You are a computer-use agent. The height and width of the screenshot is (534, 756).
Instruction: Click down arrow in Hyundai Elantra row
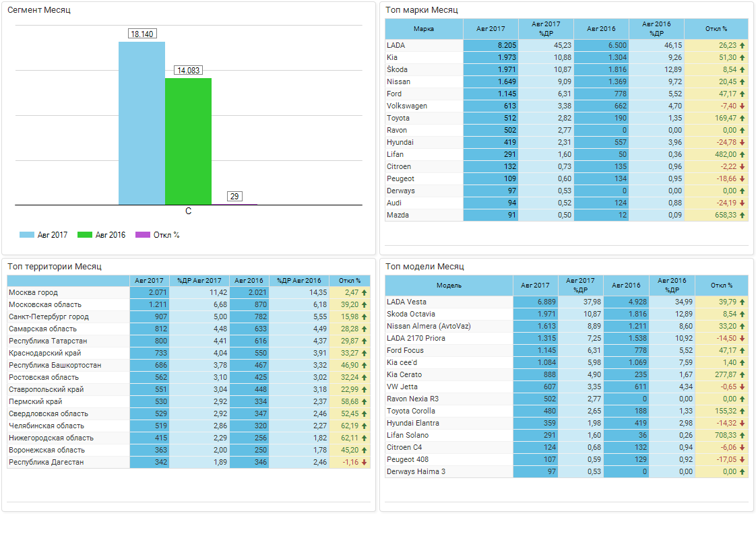point(743,423)
